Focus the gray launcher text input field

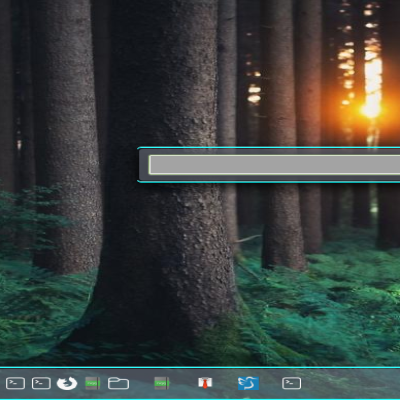pos(274,165)
